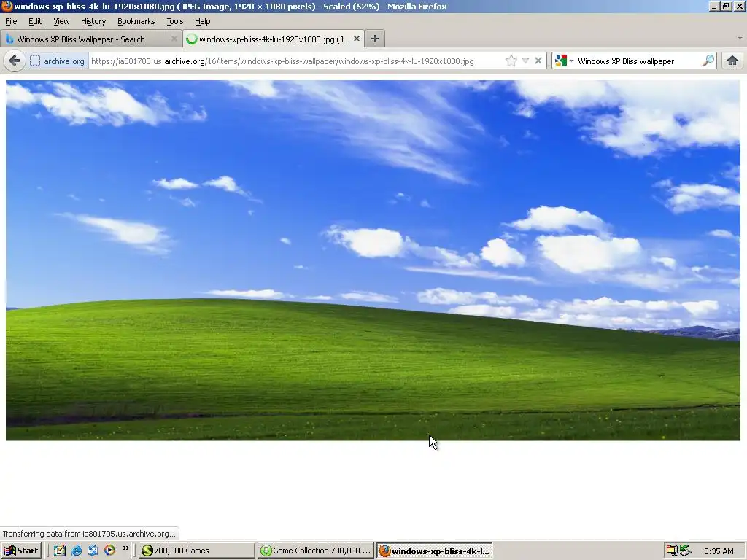
Task: Open the File menu
Action: [x=11, y=21]
